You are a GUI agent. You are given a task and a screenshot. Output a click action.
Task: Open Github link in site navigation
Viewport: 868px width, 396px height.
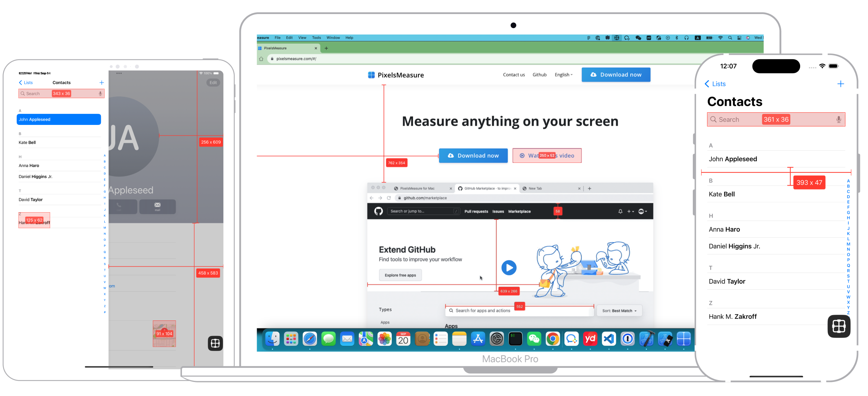(x=539, y=75)
